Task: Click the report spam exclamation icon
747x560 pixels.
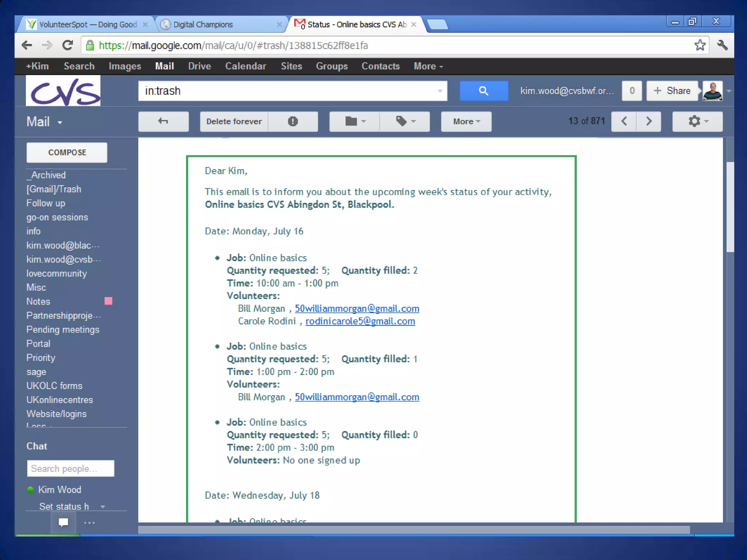Action: [293, 121]
